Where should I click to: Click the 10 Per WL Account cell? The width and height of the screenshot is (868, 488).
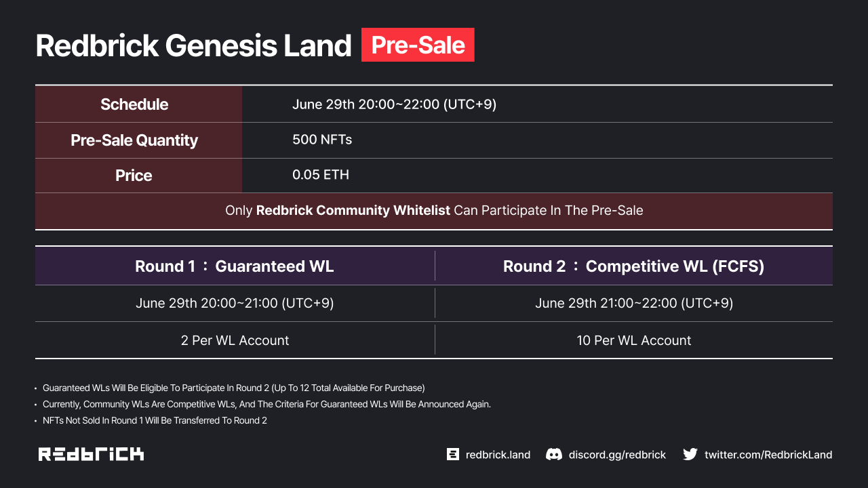tap(633, 340)
